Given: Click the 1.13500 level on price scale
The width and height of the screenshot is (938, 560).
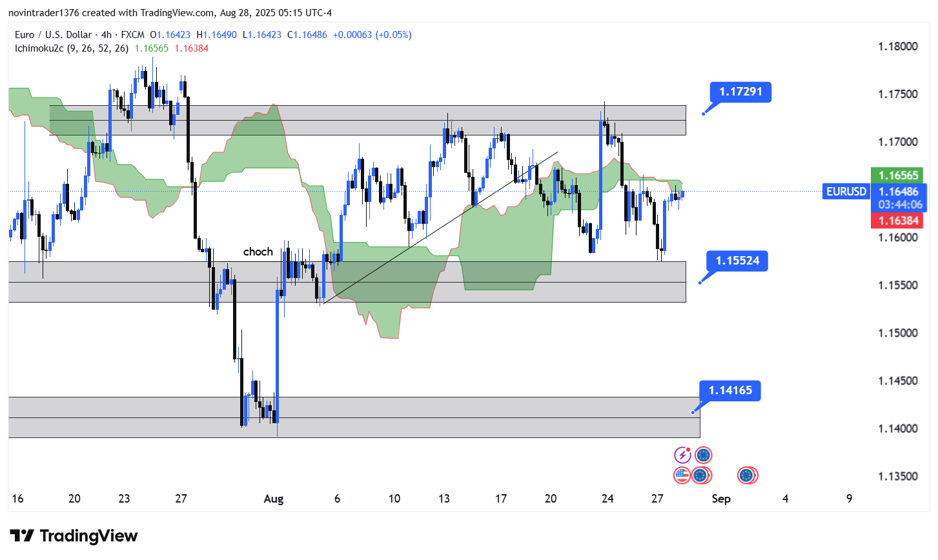Looking at the screenshot, I should 897,476.
